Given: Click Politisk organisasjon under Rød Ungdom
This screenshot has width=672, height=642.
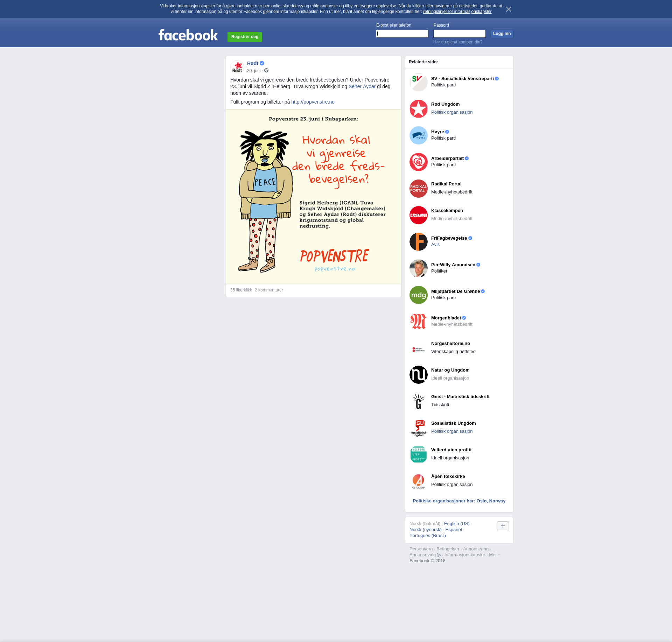Looking at the screenshot, I should pos(452,112).
